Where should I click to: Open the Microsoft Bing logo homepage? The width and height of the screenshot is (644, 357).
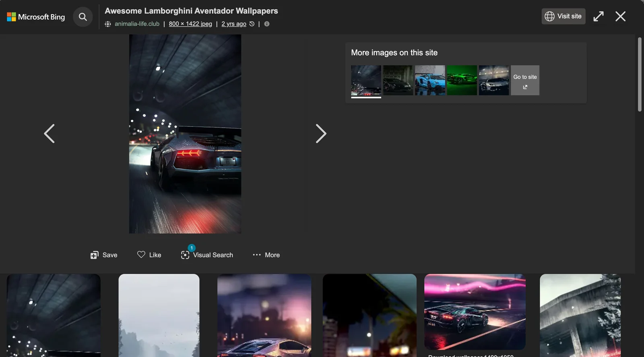click(36, 17)
